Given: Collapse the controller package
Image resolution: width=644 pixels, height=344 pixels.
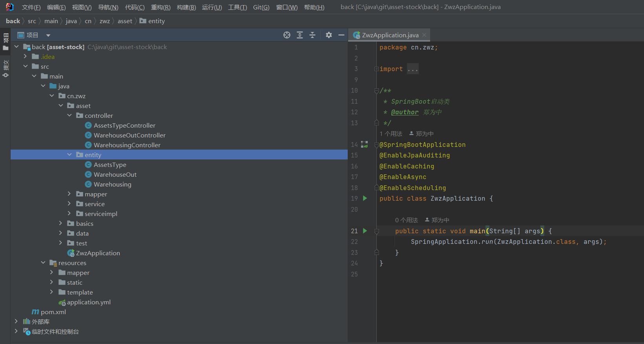Looking at the screenshot, I should [69, 115].
